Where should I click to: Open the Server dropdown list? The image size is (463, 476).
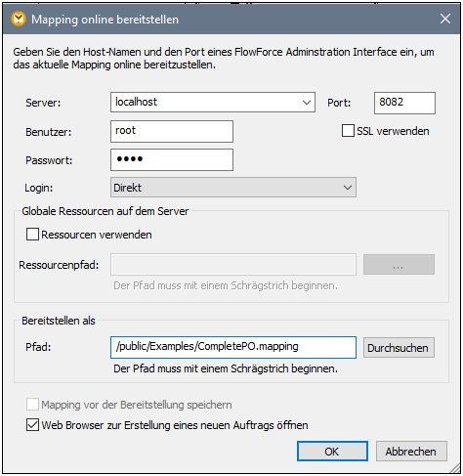pyautogui.click(x=307, y=103)
